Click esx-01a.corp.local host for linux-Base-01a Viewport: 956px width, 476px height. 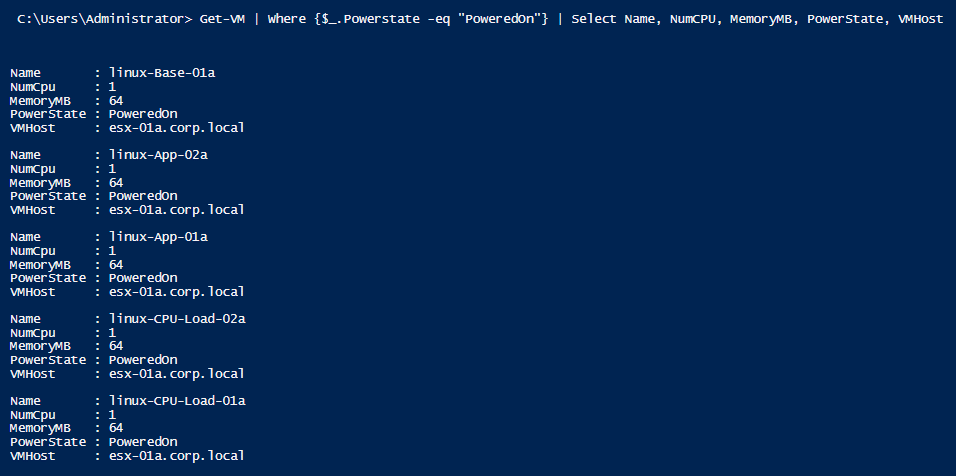[x=177, y=128]
